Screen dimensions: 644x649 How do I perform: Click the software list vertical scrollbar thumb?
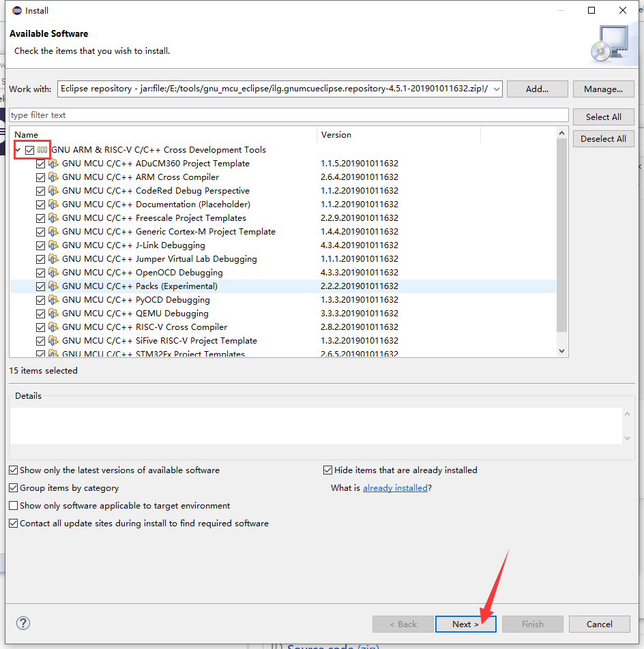(561, 235)
